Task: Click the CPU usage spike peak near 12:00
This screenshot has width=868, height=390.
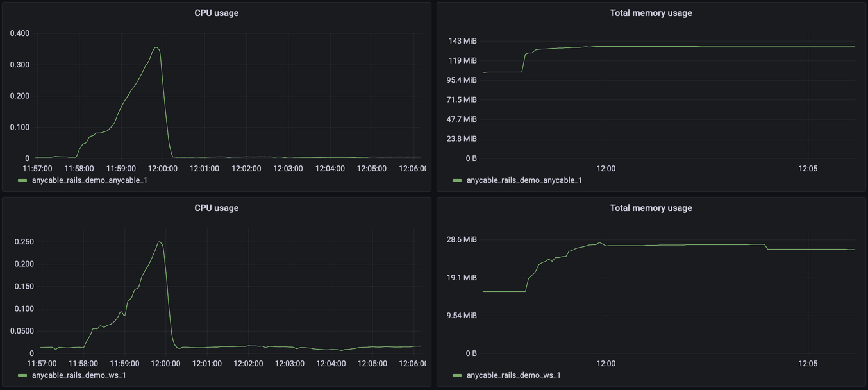Action: point(155,47)
